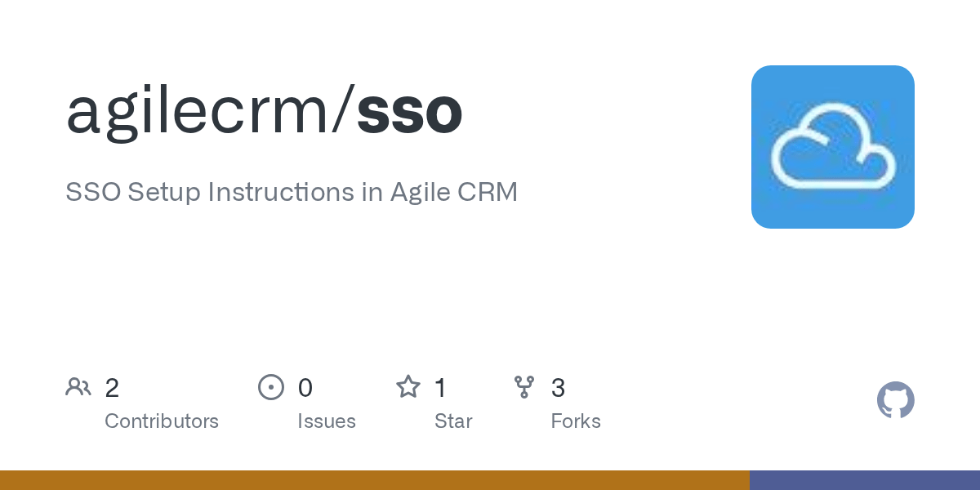Select the Issues label

[327, 421]
